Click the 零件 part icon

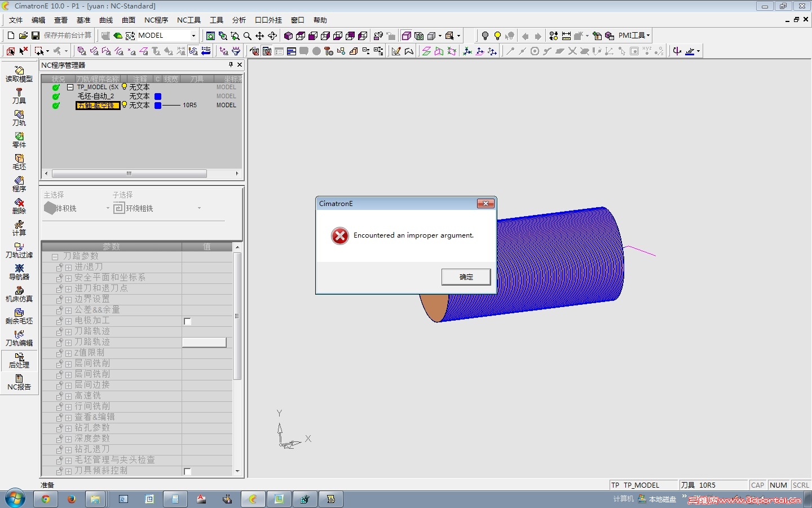tap(19, 140)
